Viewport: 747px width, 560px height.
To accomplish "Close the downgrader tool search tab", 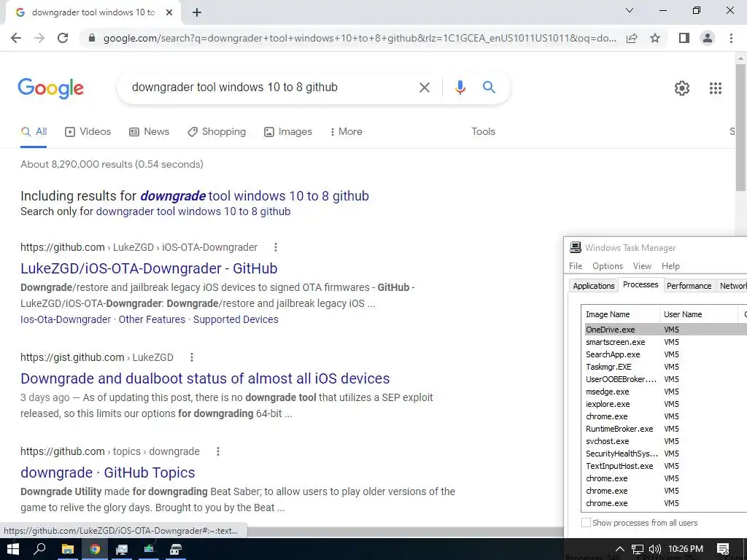I will [x=169, y=13].
